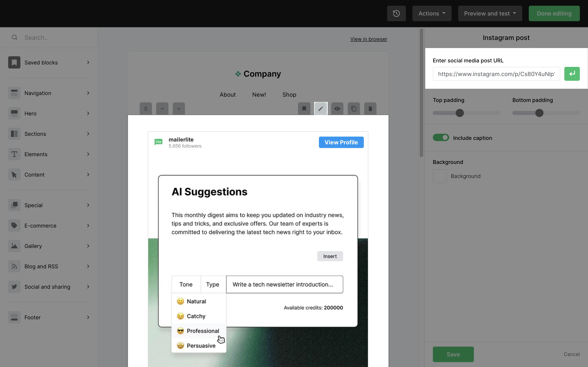Click the Done editing button
Viewport: 588px width, 367px height.
tap(554, 13)
